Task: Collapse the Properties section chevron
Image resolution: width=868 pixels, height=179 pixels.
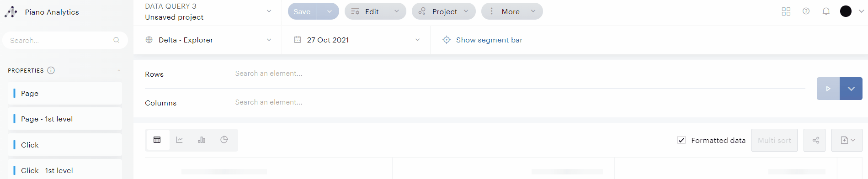Action: pyautogui.click(x=119, y=70)
